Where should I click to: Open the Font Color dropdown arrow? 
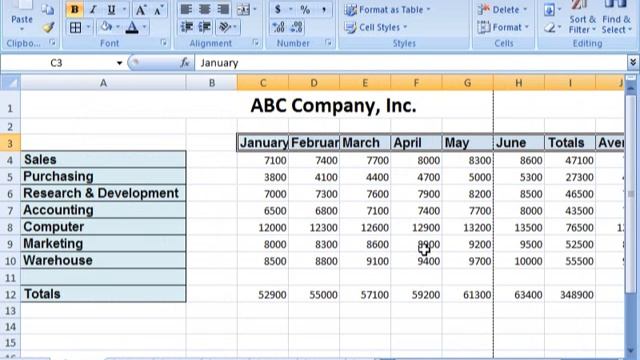(144, 27)
